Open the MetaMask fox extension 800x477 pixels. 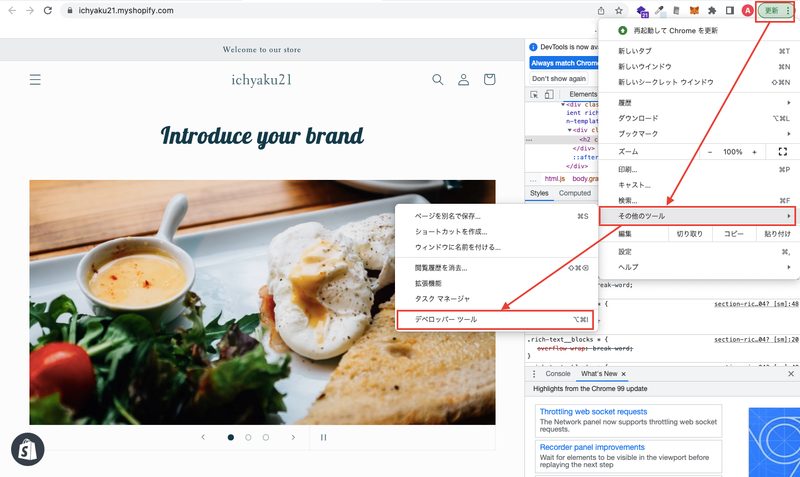(x=694, y=10)
